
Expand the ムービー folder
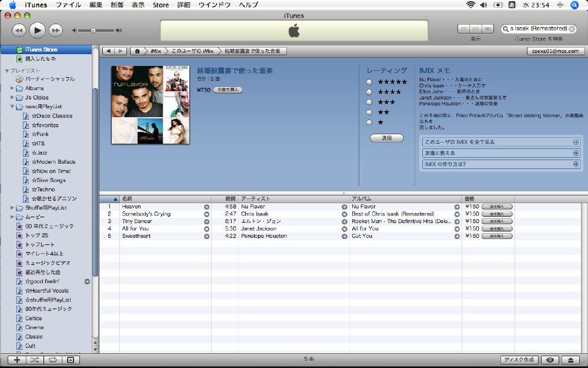[x=12, y=217]
